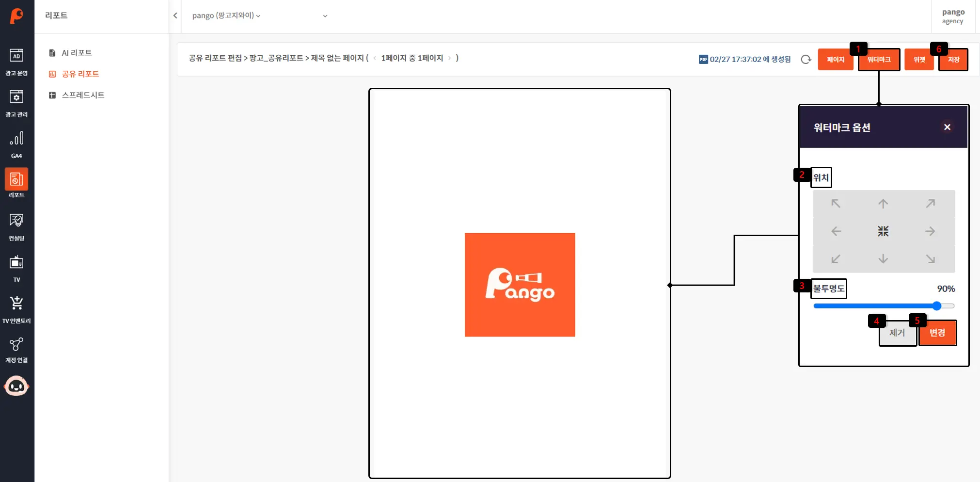Viewport: 980px width, 482px height.
Task: Collapse the report side panel chevron
Action: pos(175,16)
